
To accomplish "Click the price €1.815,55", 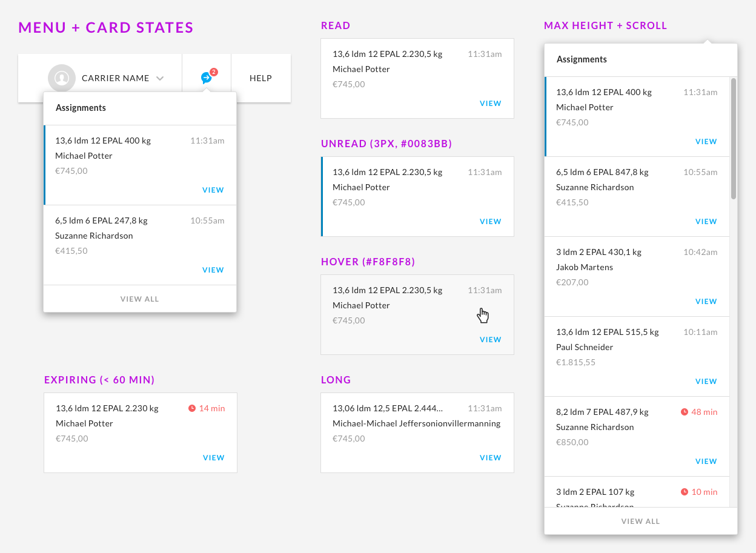I will click(575, 362).
